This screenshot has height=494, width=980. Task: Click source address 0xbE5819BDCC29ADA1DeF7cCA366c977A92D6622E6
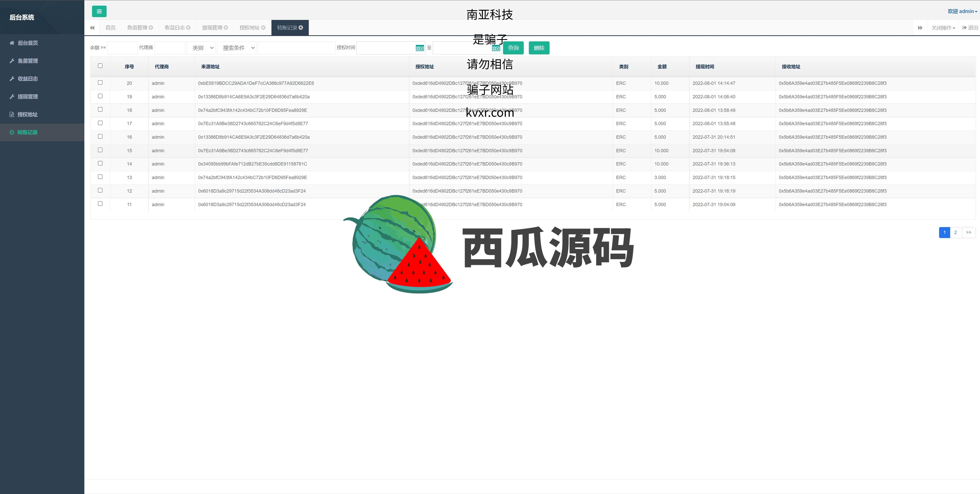point(256,83)
